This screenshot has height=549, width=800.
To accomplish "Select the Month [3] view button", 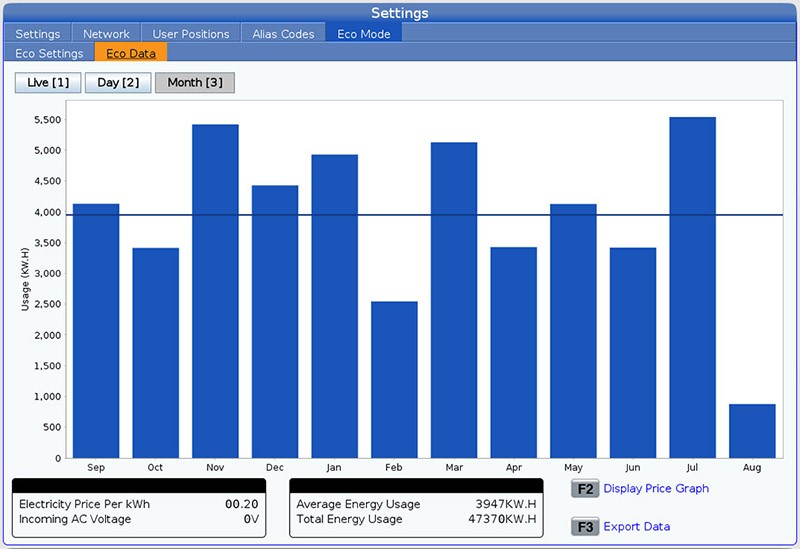I will [195, 82].
